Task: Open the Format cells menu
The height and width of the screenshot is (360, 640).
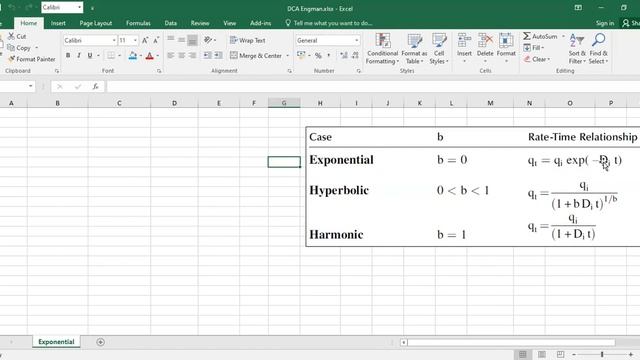Action: coord(506,48)
